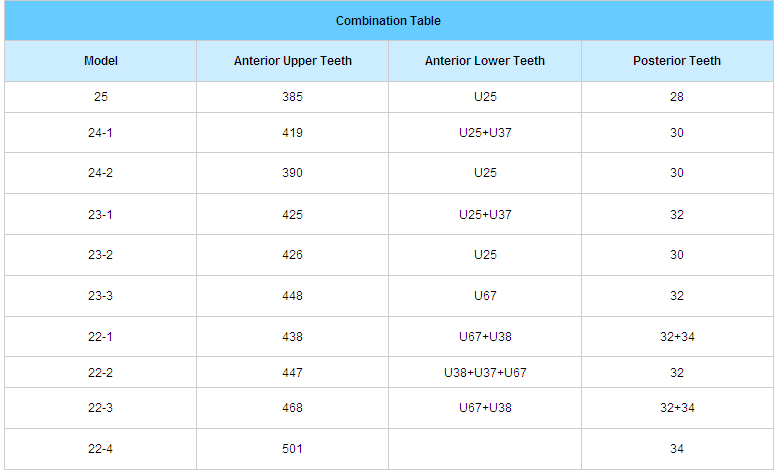Select the 22-1 model cell
This screenshot has height=471, width=775.
[x=100, y=337]
